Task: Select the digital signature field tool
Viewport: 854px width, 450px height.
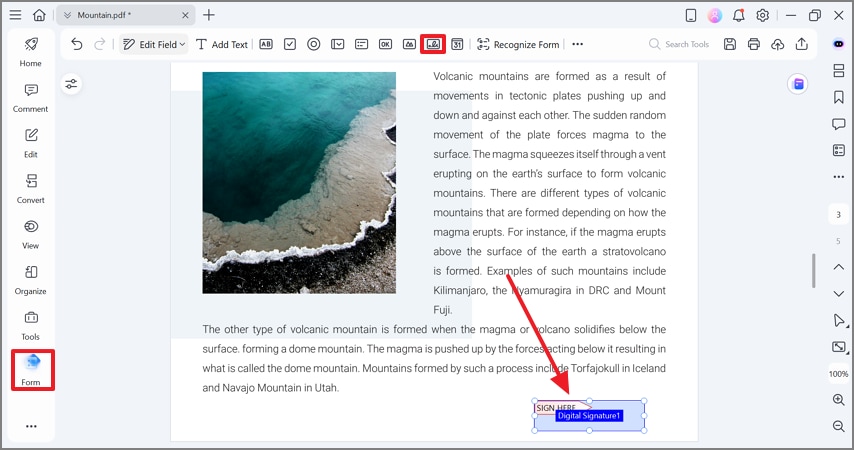Action: (433, 44)
